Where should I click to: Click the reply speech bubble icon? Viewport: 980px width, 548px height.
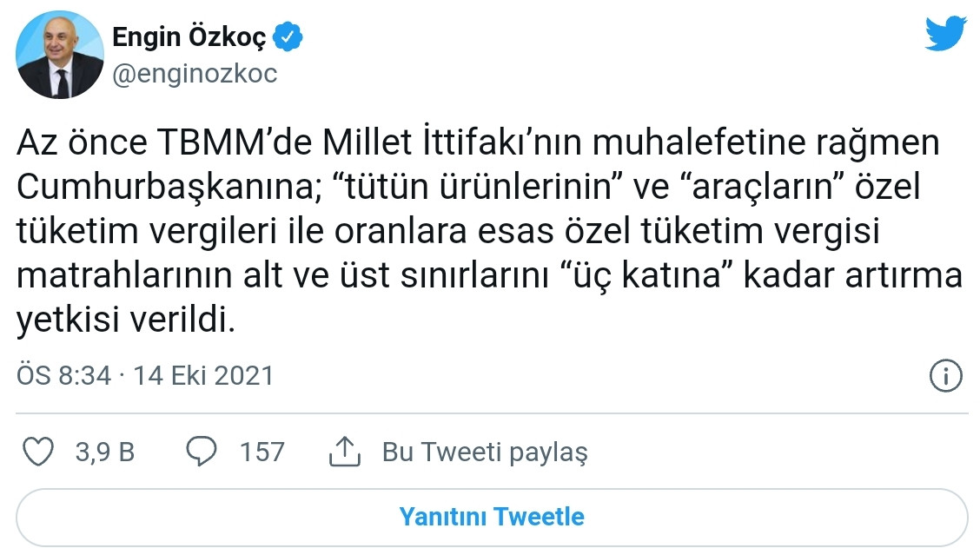pos(202,452)
